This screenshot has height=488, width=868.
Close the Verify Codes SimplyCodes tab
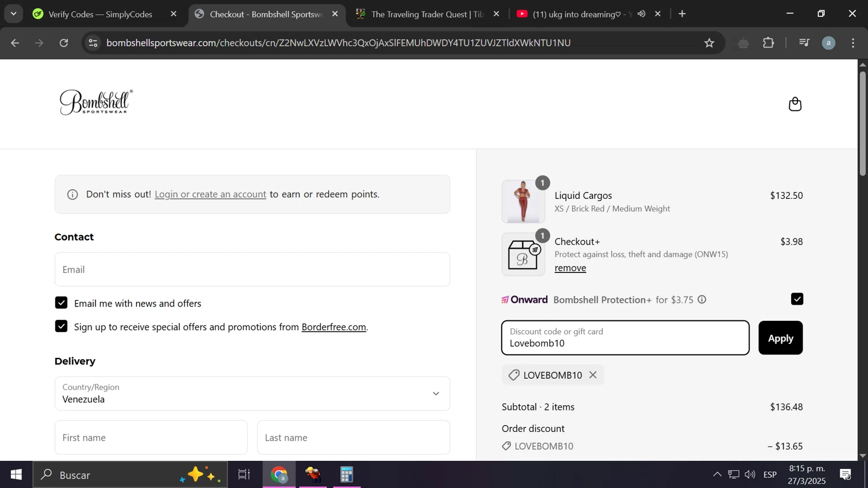click(x=174, y=14)
